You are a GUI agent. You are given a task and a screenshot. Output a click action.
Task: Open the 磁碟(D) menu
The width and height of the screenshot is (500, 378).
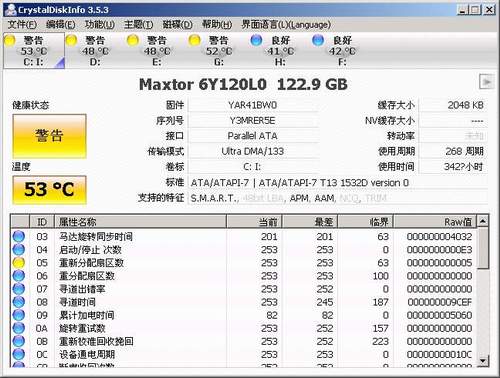click(177, 24)
